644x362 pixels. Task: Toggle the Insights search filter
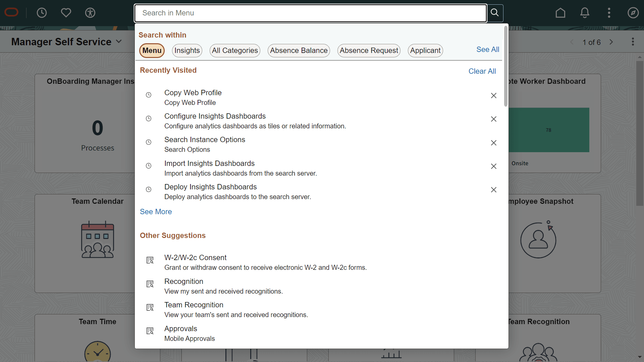point(187,50)
